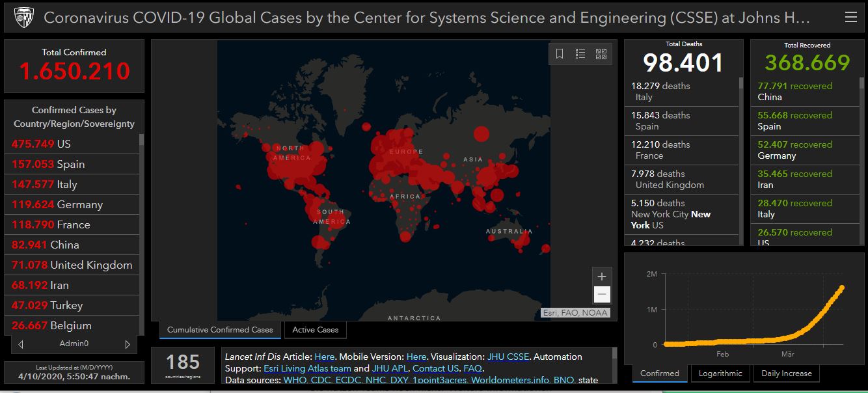Zoom out on the map

tap(602, 295)
